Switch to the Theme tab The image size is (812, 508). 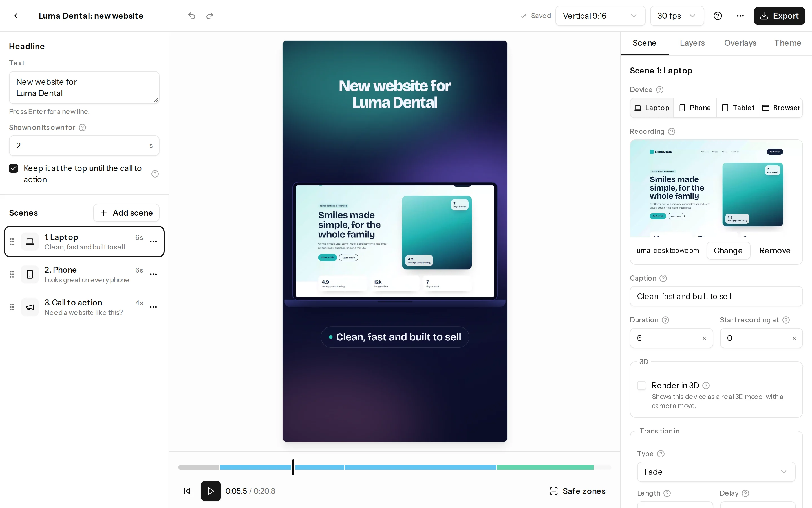pos(787,43)
